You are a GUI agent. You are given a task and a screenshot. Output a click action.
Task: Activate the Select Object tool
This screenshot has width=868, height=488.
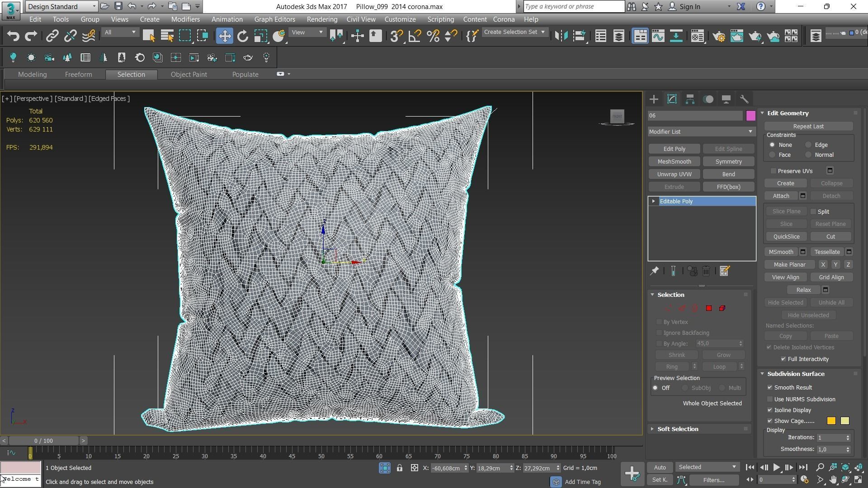tap(149, 36)
